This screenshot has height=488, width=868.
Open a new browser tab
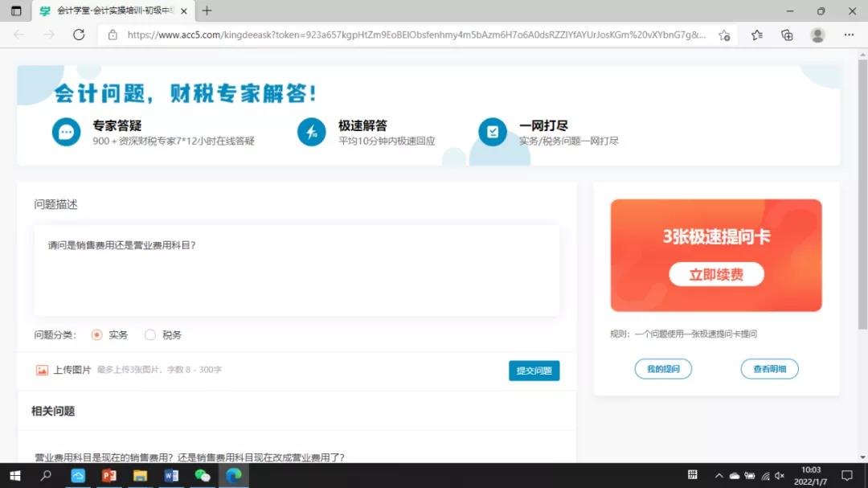(207, 11)
